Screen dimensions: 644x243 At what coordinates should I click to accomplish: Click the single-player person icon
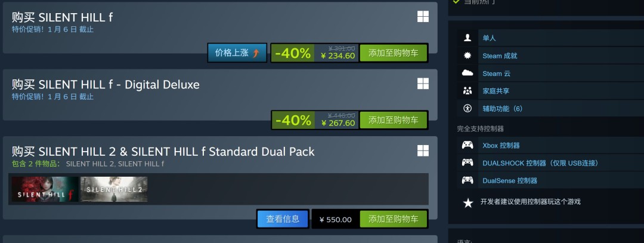[467, 38]
